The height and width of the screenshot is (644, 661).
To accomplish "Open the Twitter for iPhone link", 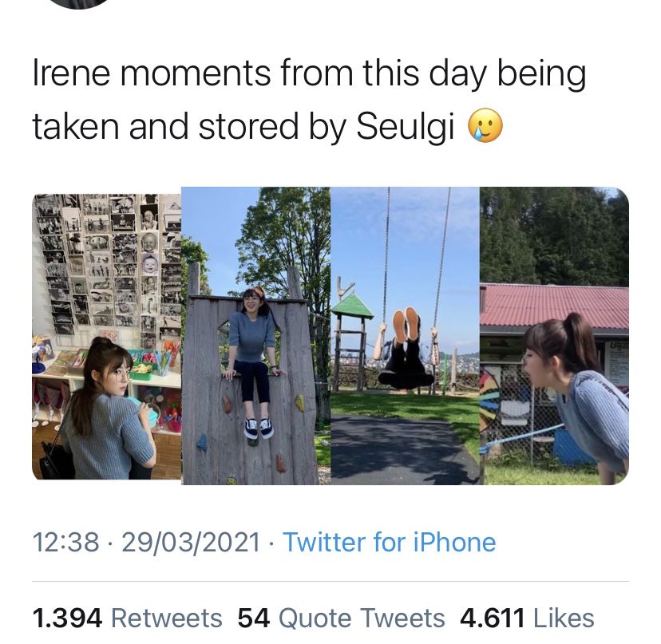I will (390, 543).
